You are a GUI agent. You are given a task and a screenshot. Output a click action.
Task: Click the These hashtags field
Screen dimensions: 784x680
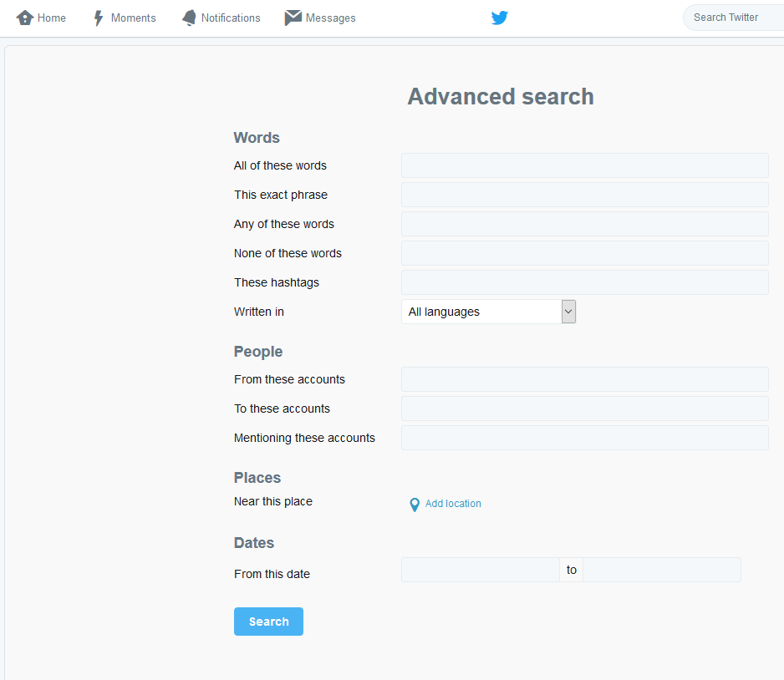[585, 282]
